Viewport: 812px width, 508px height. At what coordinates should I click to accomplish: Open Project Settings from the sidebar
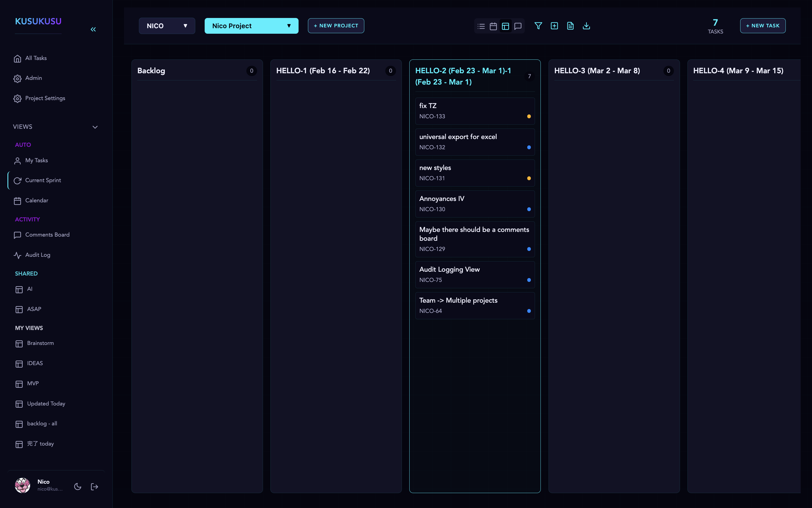click(45, 98)
